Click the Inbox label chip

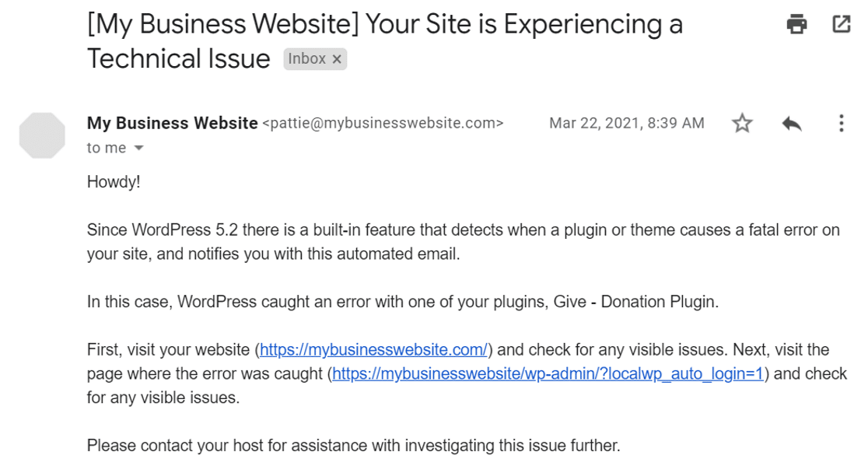(308, 58)
